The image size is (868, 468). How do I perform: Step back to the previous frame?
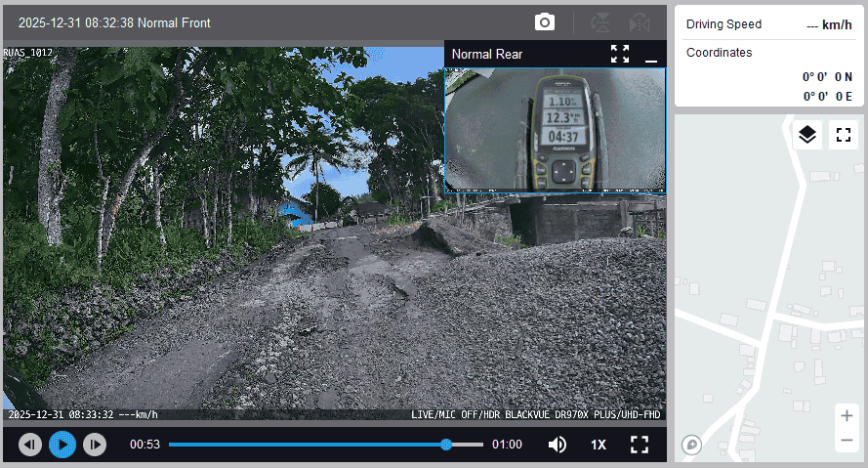click(30, 445)
